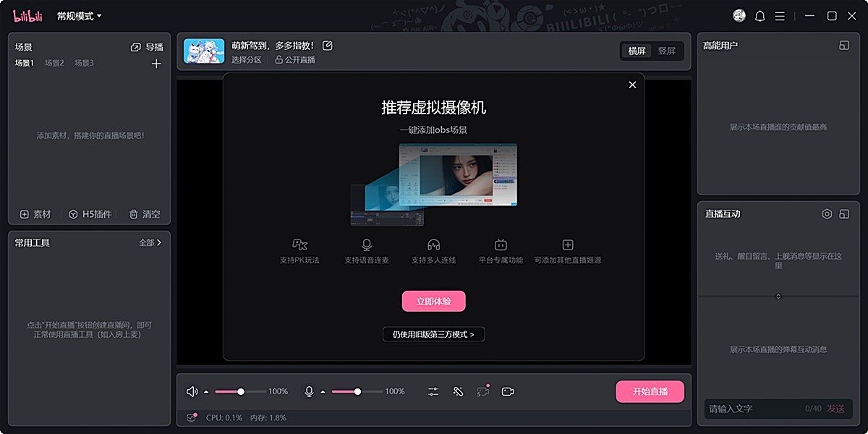Viewport: 868px width, 434px height.
Task: Switch to 场景2 tab
Action: pos(54,64)
